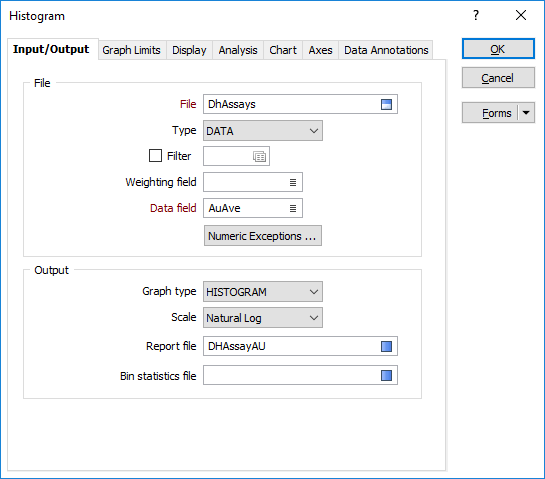Viewport: 545px width, 479px height.
Task: Confirm with the OK button
Action: click(498, 49)
